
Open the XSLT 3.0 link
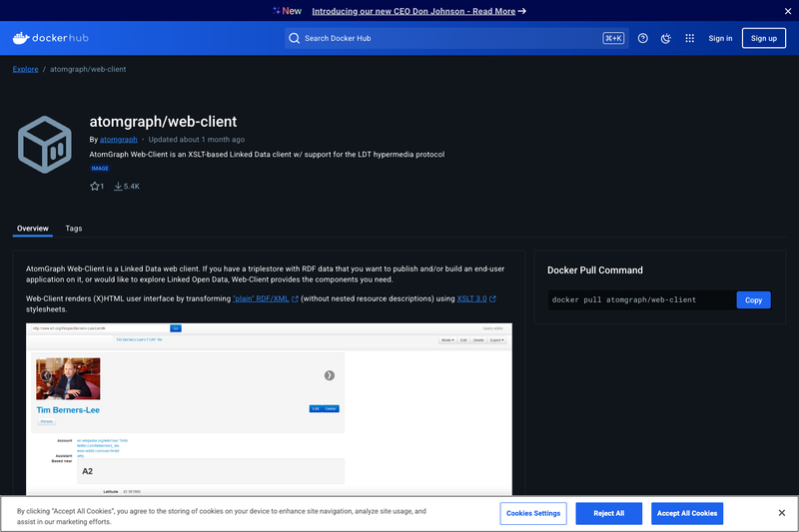click(471, 298)
